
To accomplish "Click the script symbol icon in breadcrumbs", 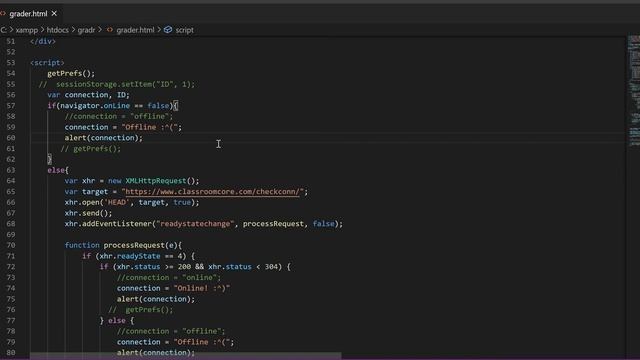I will [168, 30].
